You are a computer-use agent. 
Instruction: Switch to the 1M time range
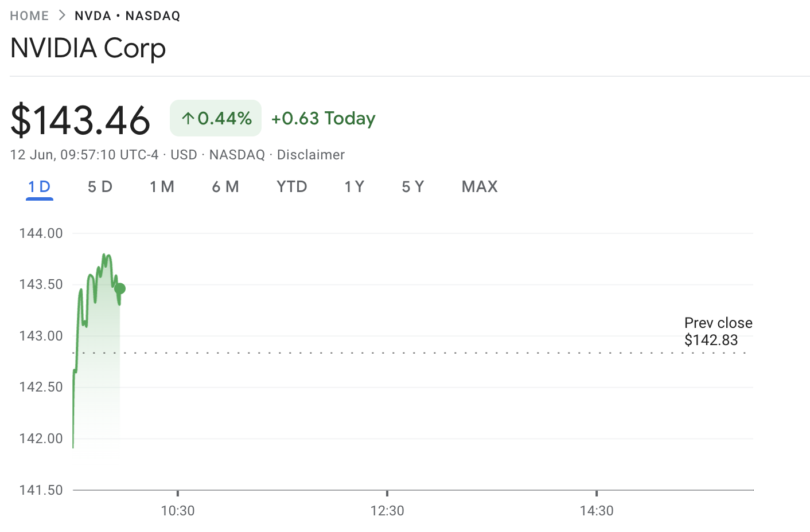[x=162, y=187]
